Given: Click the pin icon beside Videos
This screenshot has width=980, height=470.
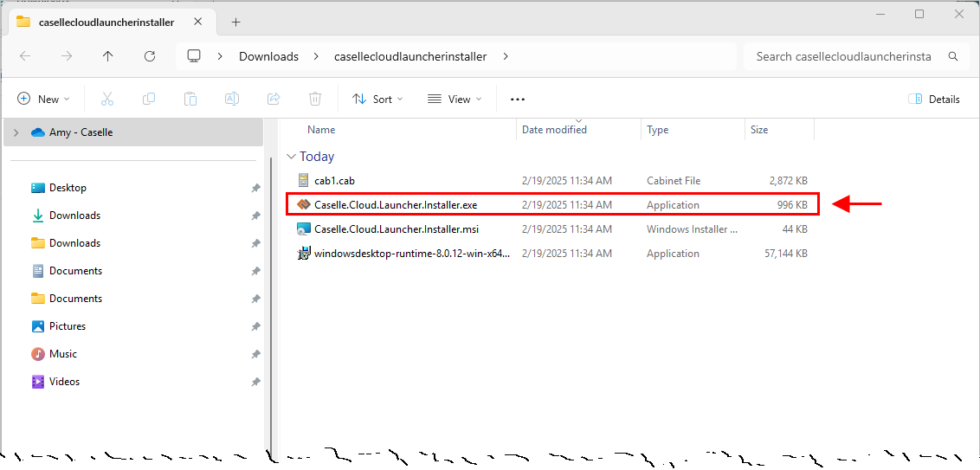Looking at the screenshot, I should [x=255, y=381].
